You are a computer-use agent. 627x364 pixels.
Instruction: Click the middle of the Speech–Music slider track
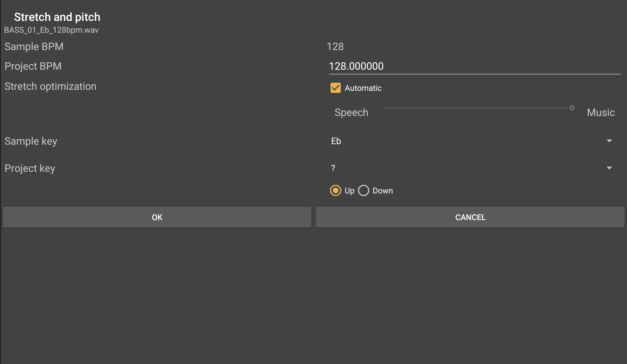coord(477,108)
